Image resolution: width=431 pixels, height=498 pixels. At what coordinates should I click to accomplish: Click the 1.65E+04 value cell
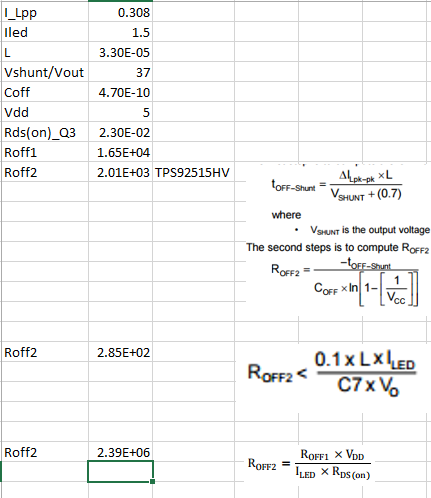(x=121, y=152)
